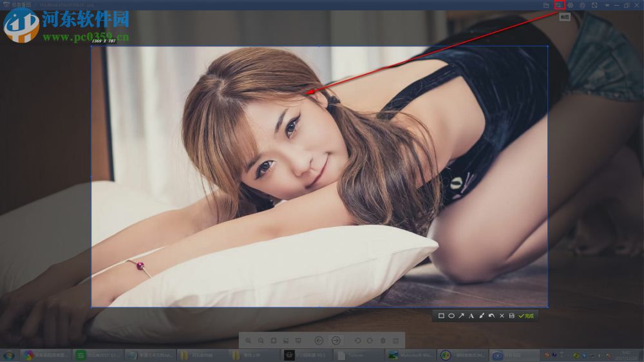Select the rectangle annotation tool
Screen dimensions: 644x362
[x=441, y=316]
